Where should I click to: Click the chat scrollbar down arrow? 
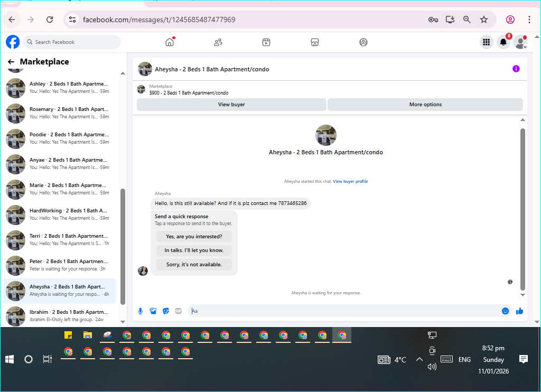523,295
